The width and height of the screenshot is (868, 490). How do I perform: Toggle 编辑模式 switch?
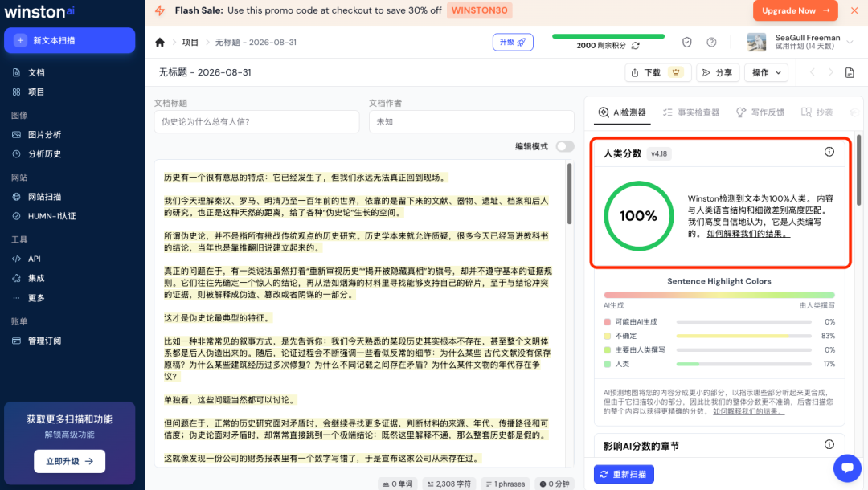pyautogui.click(x=565, y=146)
